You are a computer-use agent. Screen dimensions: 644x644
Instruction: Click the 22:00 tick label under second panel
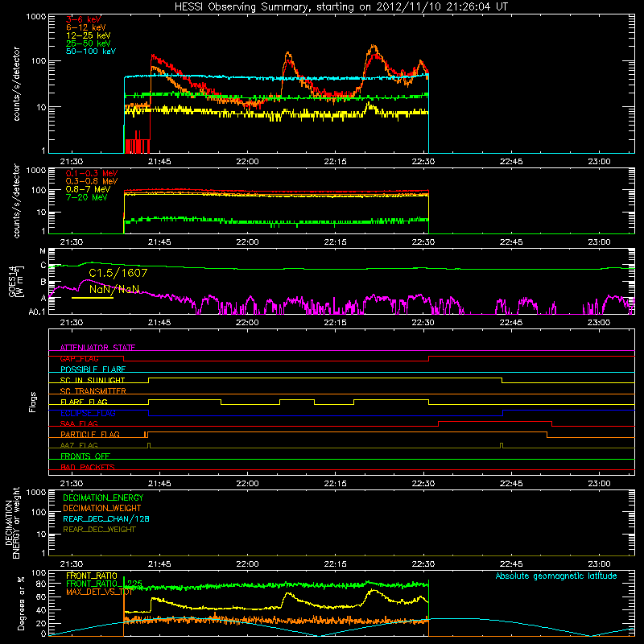[247, 242]
